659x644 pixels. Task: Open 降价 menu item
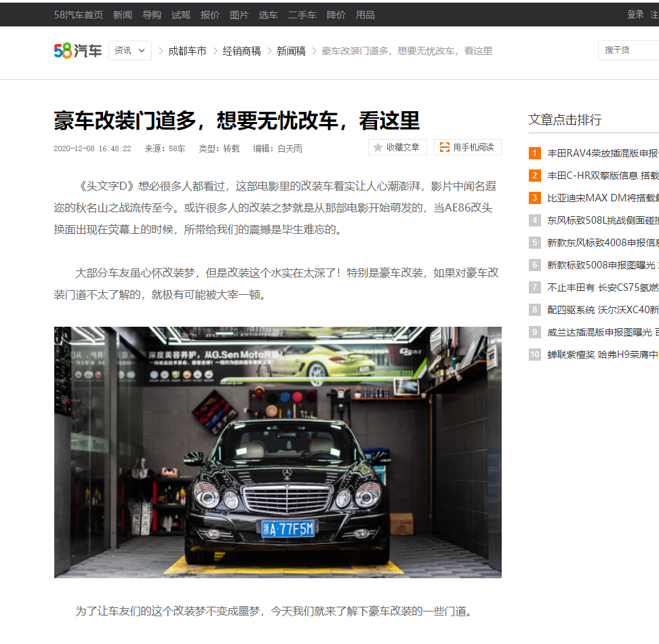point(336,15)
